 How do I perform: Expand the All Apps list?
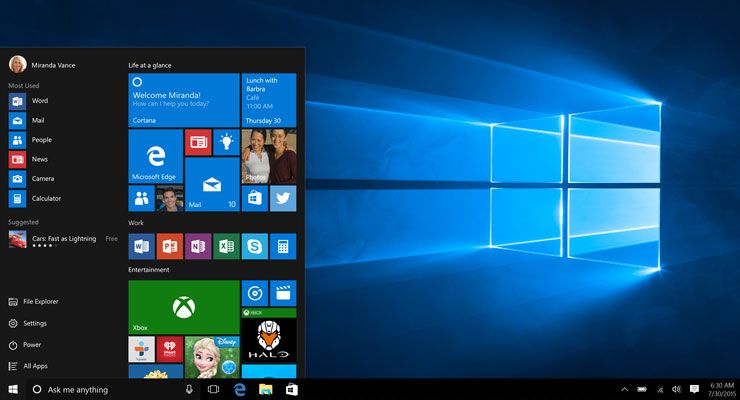tap(35, 366)
